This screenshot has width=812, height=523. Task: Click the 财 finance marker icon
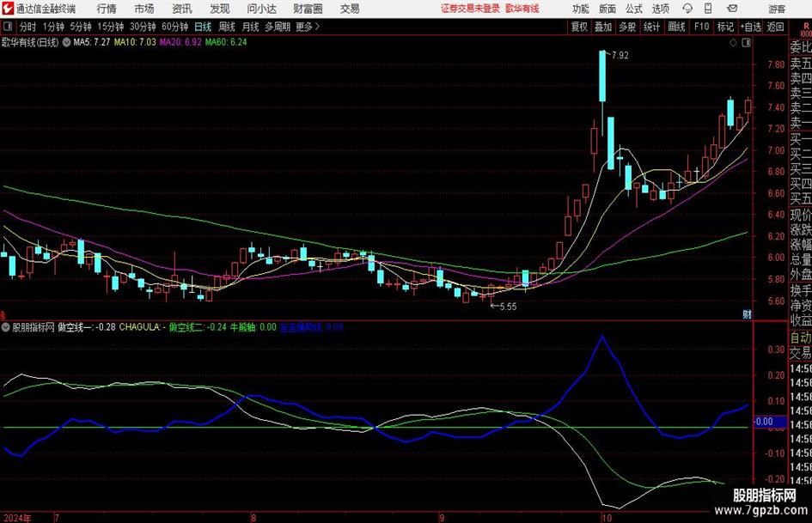747,313
